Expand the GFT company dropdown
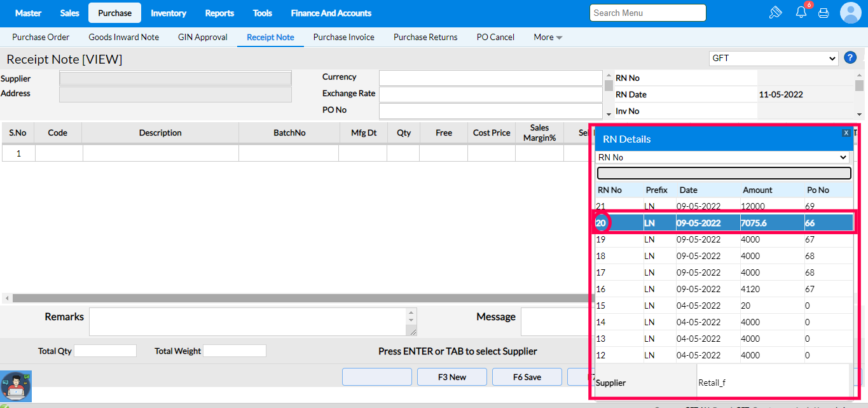Screen dimensions: 868x408 [x=773, y=59]
